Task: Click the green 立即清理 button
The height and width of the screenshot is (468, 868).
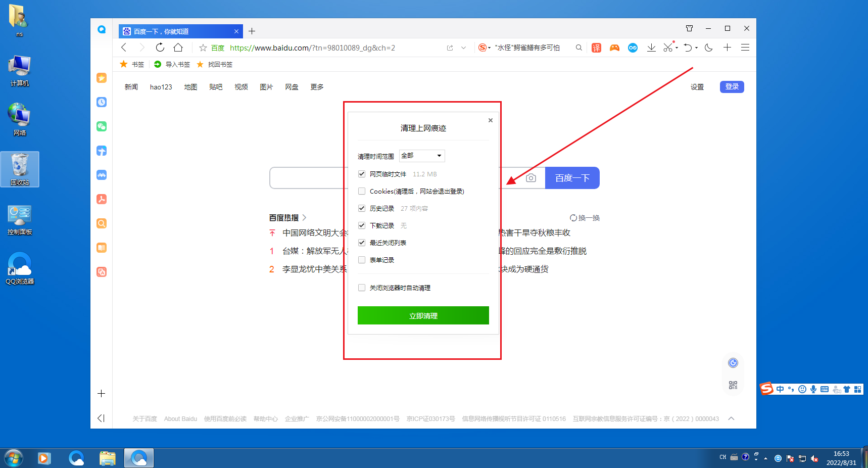Action: click(423, 315)
